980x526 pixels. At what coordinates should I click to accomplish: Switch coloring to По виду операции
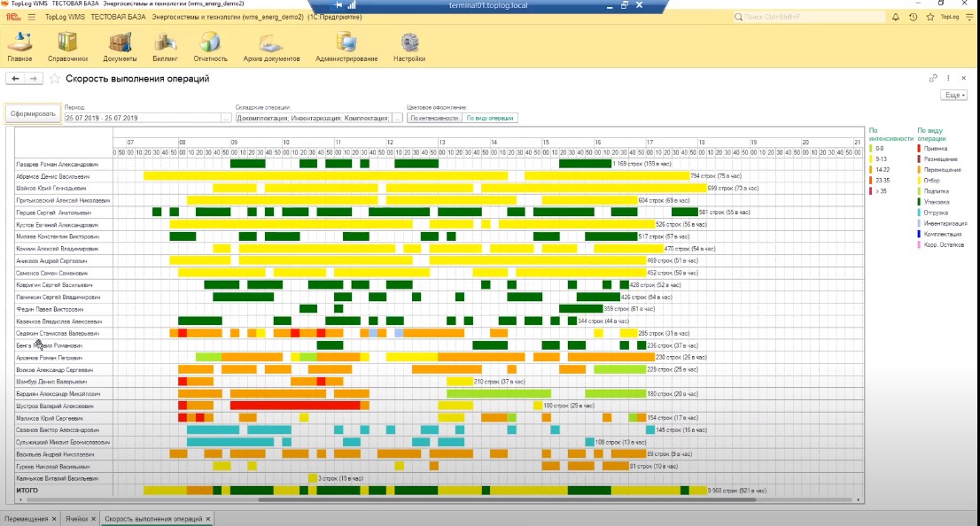click(490, 118)
